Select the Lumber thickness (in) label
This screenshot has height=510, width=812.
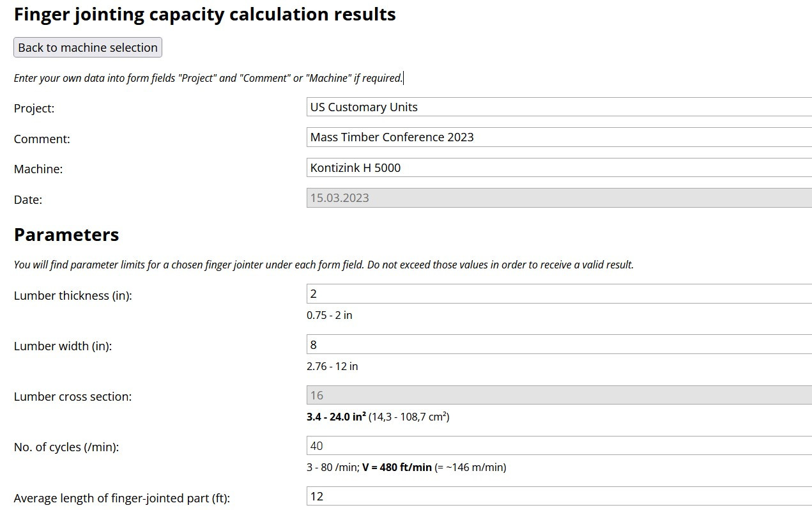click(x=73, y=296)
